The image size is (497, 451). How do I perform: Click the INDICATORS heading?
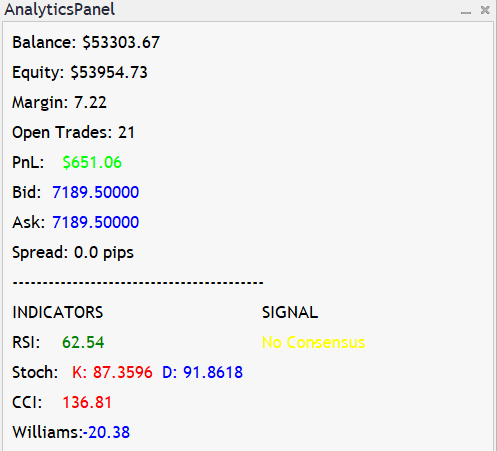[58, 312]
